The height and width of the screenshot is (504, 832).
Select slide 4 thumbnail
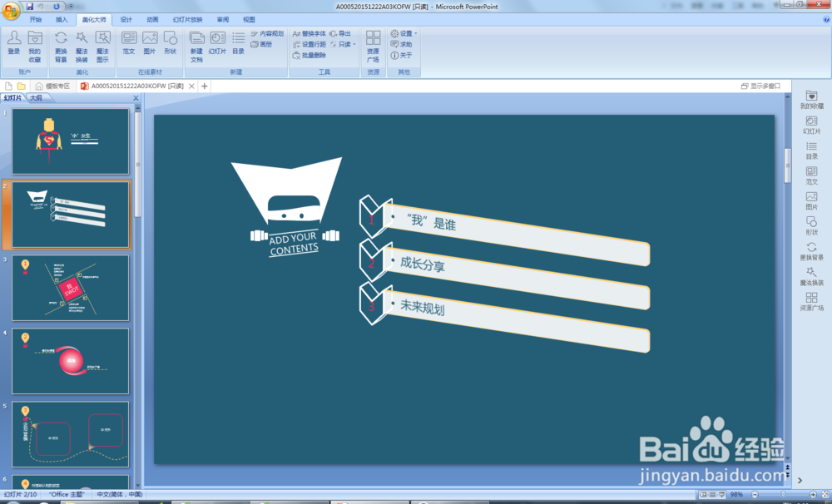71,361
